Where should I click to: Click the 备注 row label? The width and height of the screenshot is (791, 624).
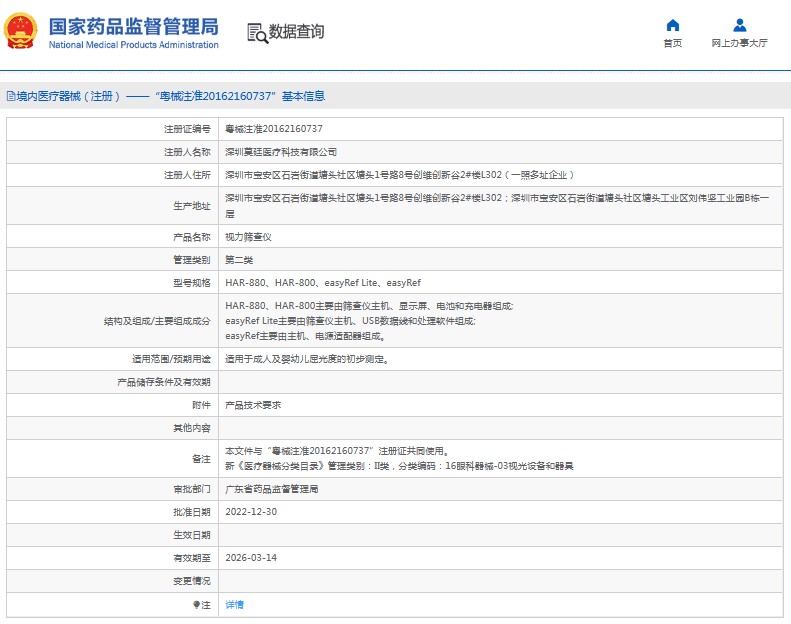coord(201,459)
